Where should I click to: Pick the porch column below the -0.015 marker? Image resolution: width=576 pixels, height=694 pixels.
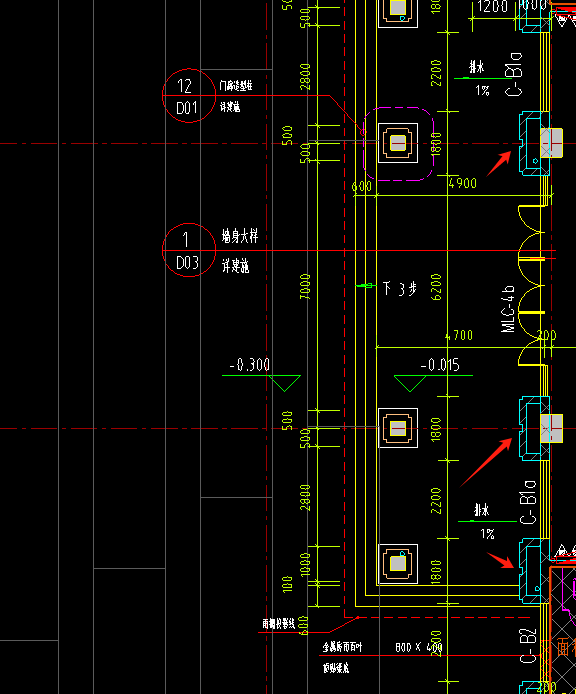398,428
